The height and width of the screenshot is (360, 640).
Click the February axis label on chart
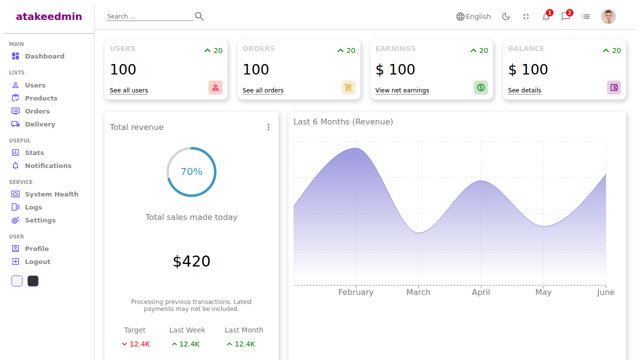356,292
